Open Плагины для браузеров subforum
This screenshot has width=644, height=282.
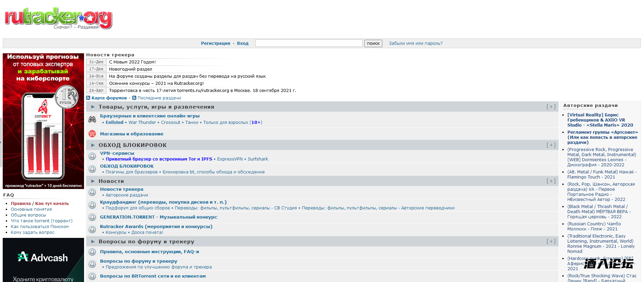point(132,172)
